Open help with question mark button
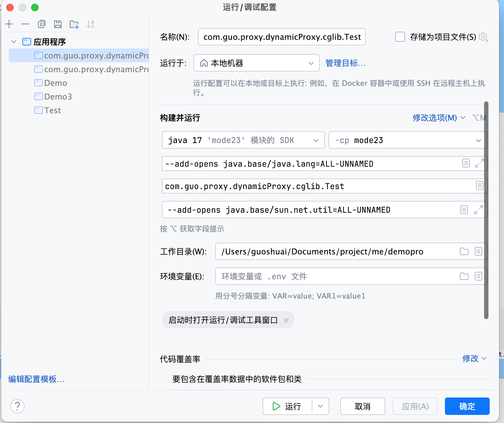504x423 pixels. tap(17, 406)
